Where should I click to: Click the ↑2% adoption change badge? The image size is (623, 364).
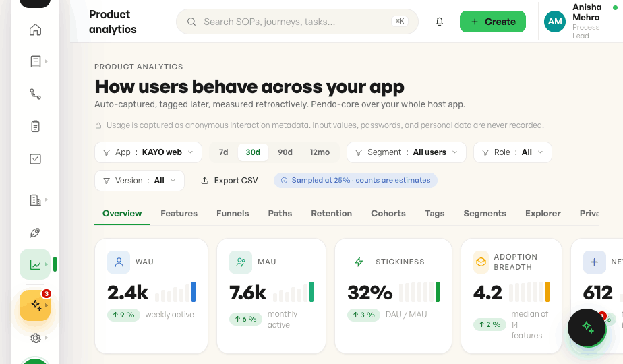pyautogui.click(x=489, y=324)
